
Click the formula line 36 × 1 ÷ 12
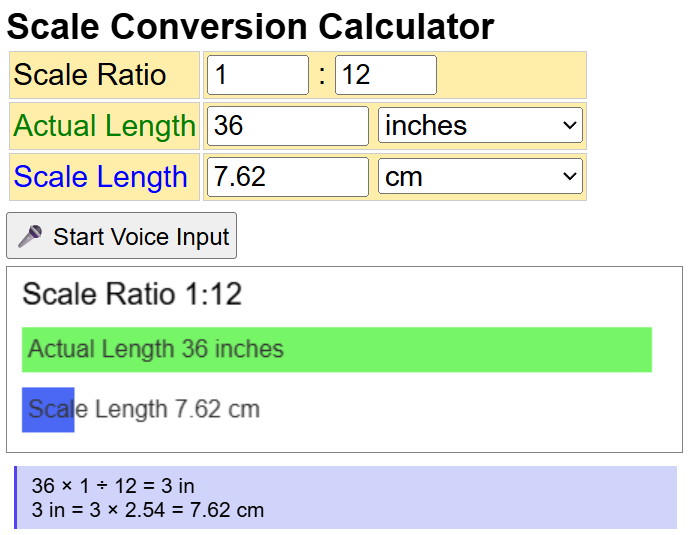coord(113,486)
